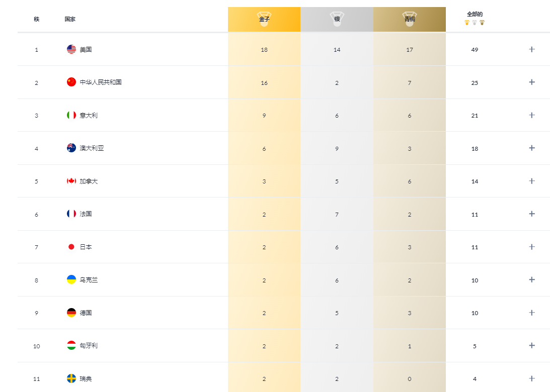Expand the 法国 row plus sign
550x392 pixels.
pyautogui.click(x=532, y=214)
